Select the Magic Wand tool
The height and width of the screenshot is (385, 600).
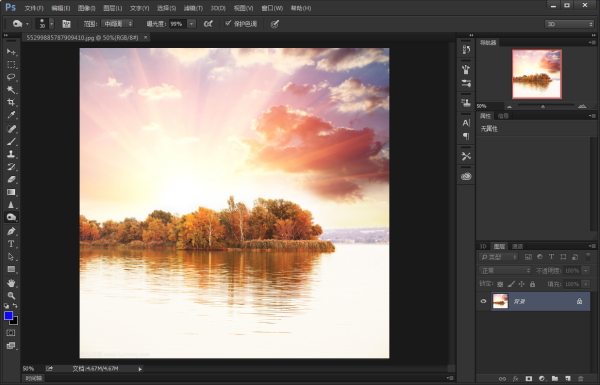coord(11,90)
